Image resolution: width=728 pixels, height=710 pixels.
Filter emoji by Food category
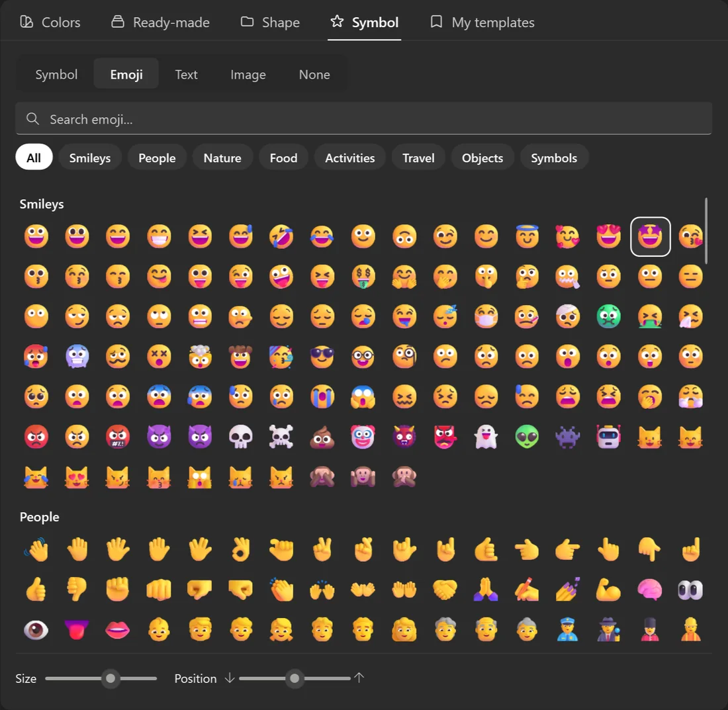284,157
